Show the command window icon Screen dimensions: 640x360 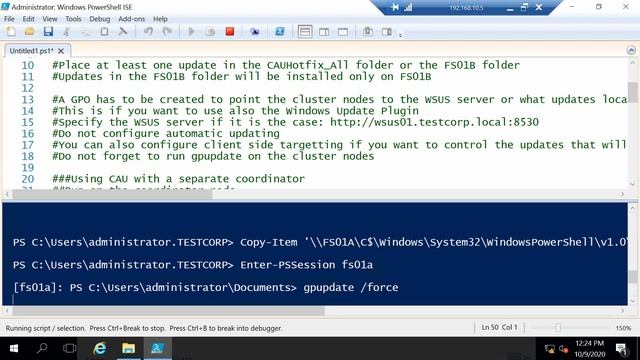click(367, 31)
